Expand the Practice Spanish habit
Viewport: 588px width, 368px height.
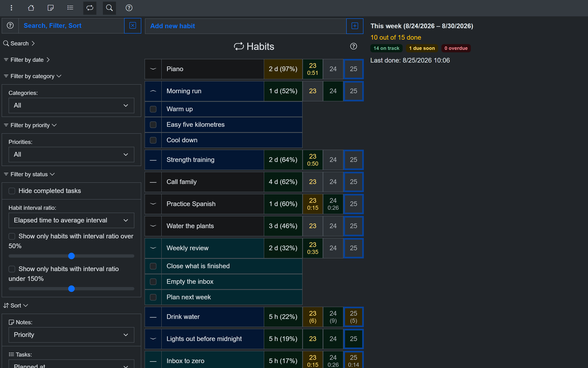(x=153, y=204)
